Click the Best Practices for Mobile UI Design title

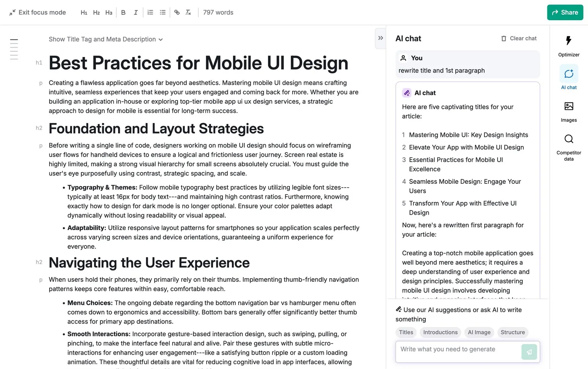(198, 63)
